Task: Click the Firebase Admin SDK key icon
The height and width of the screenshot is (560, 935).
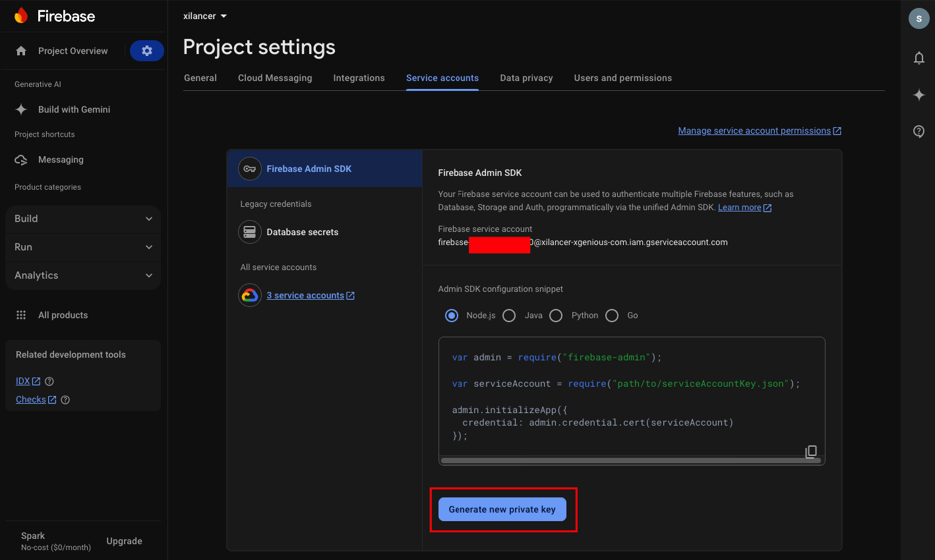Action: [249, 169]
